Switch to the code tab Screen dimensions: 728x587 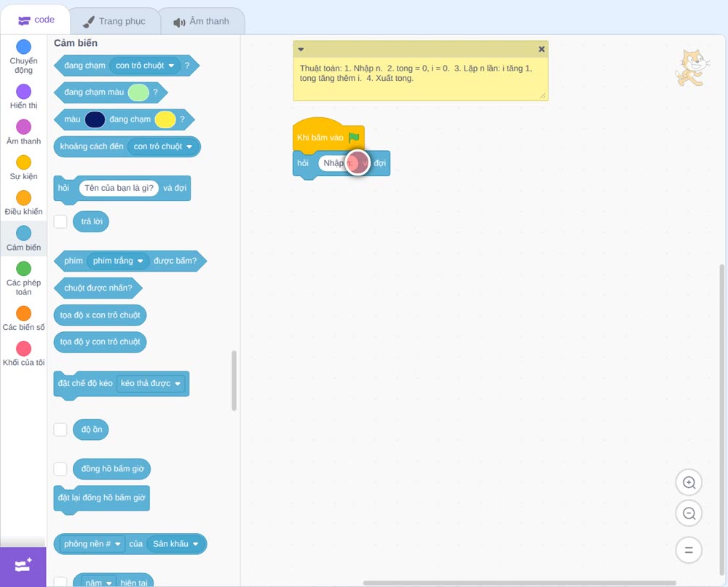(x=36, y=20)
